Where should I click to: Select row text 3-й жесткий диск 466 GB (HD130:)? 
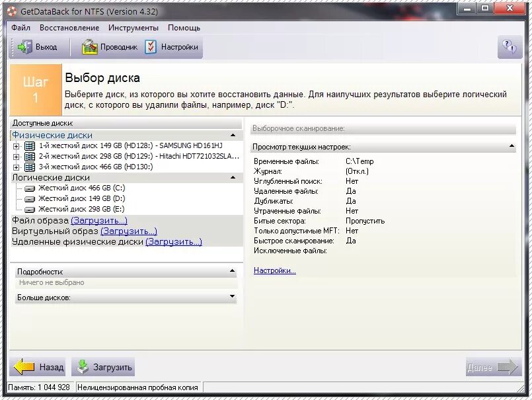[96, 167]
